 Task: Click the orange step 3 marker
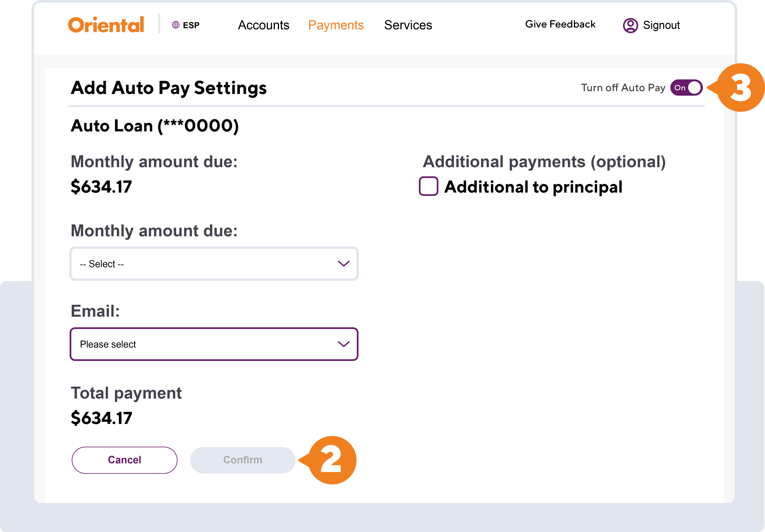point(740,88)
